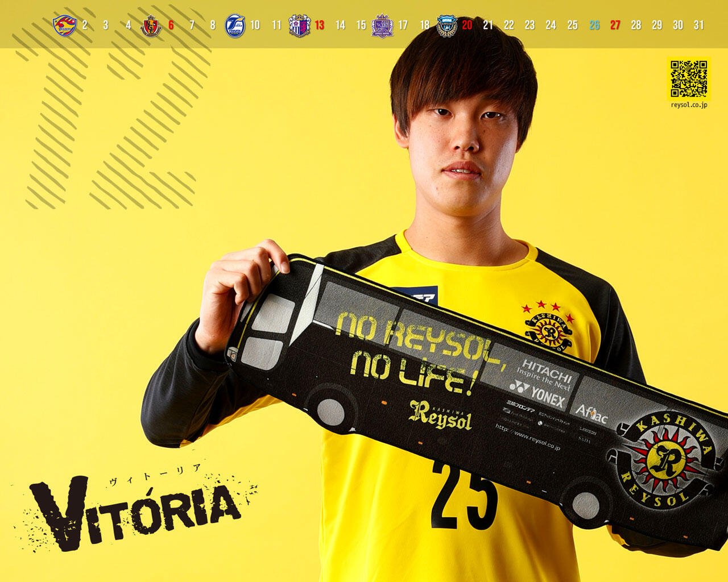Open the Sanfrecce Hiroshima match day crest
The image size is (728, 582).
pos(382,26)
